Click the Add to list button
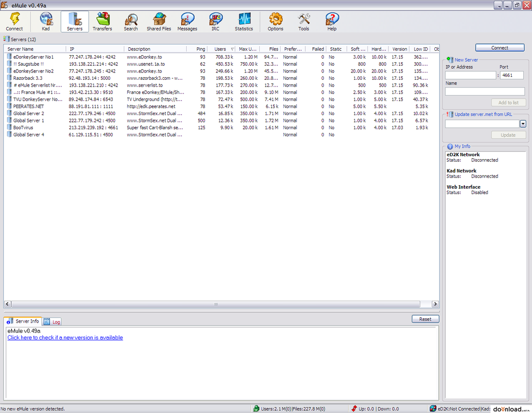 tap(509, 103)
